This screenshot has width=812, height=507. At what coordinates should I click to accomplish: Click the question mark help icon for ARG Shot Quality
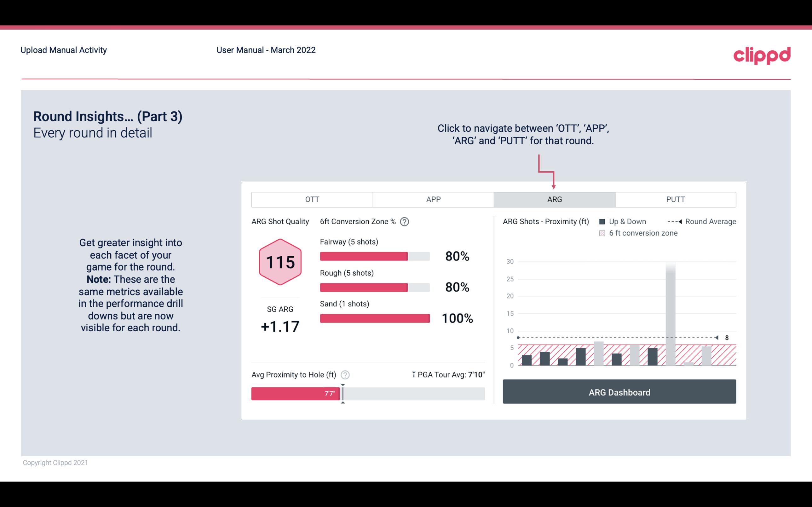(x=405, y=221)
